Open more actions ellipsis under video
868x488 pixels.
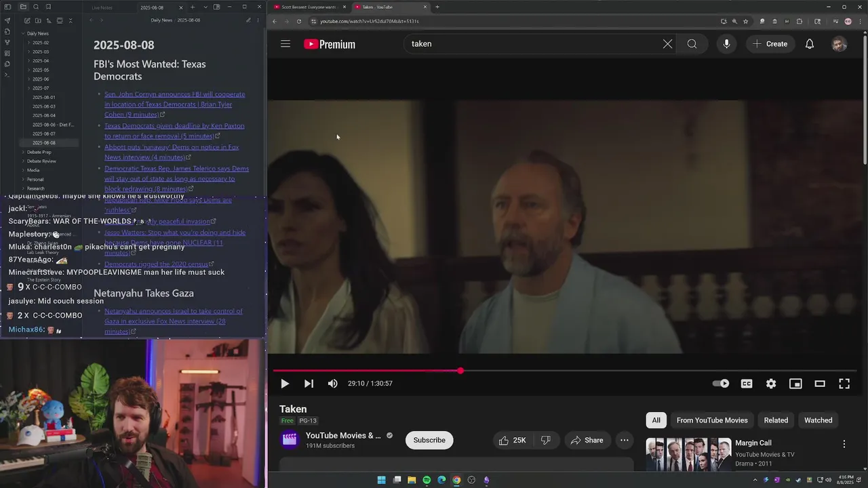click(x=625, y=440)
